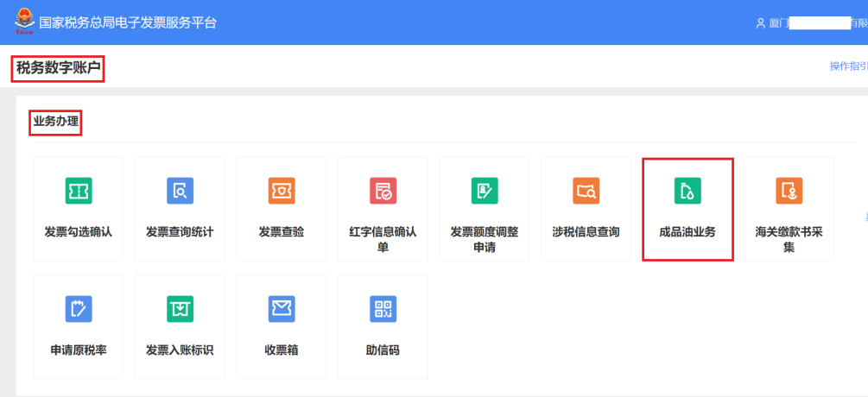The width and height of the screenshot is (868, 397).
Task: Click the 海关缴款书采集 anchor icon
Action: pos(789,191)
